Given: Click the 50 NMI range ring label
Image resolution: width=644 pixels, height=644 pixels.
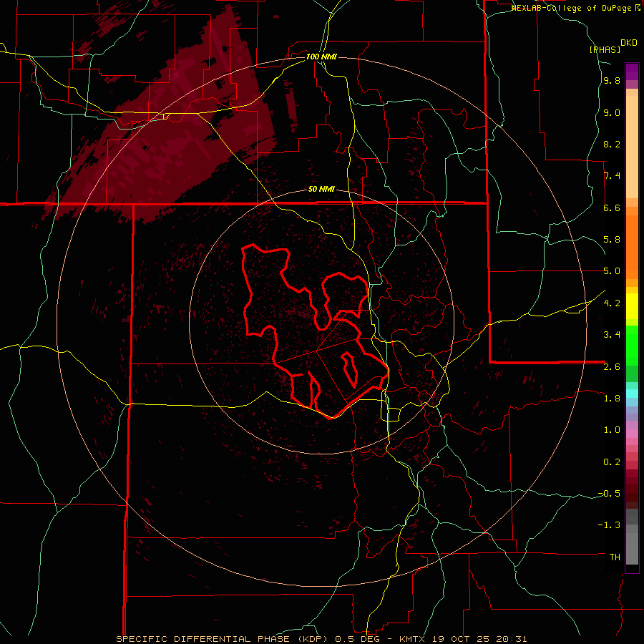Looking at the screenshot, I should point(321,190).
